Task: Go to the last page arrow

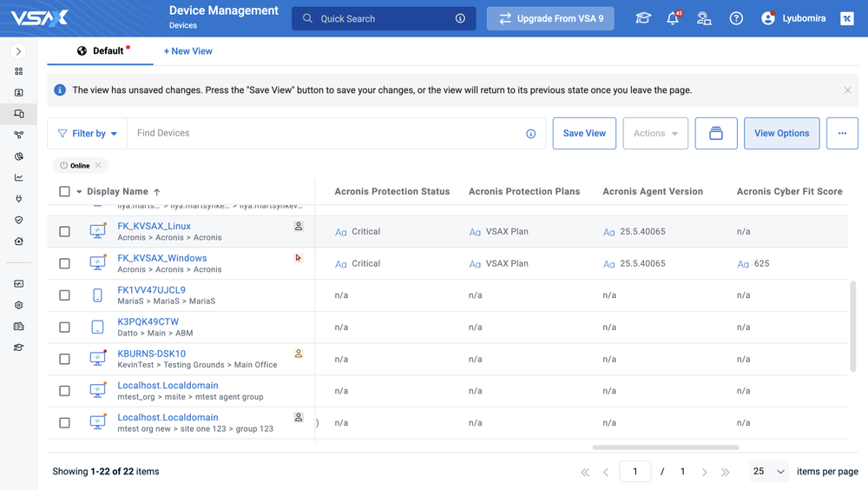Action: pyautogui.click(x=725, y=472)
